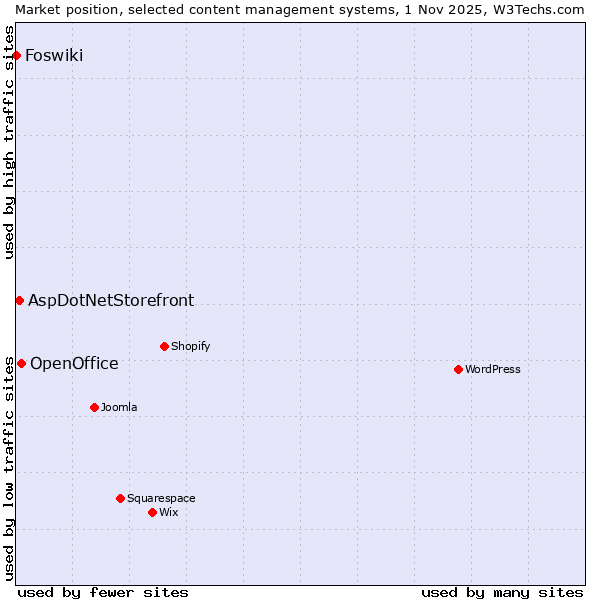This screenshot has height=600, width=600.
Task: Click the 'used by many sites' axis label
Action: [x=502, y=592]
